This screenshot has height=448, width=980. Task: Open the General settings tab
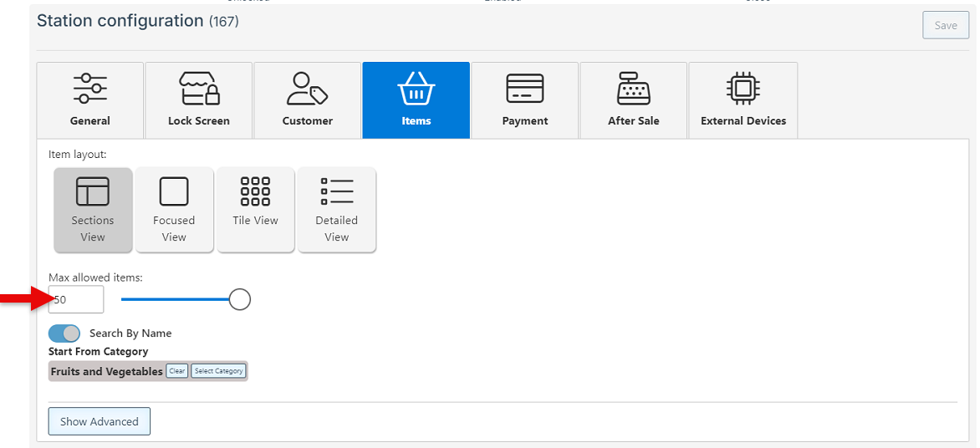90,100
